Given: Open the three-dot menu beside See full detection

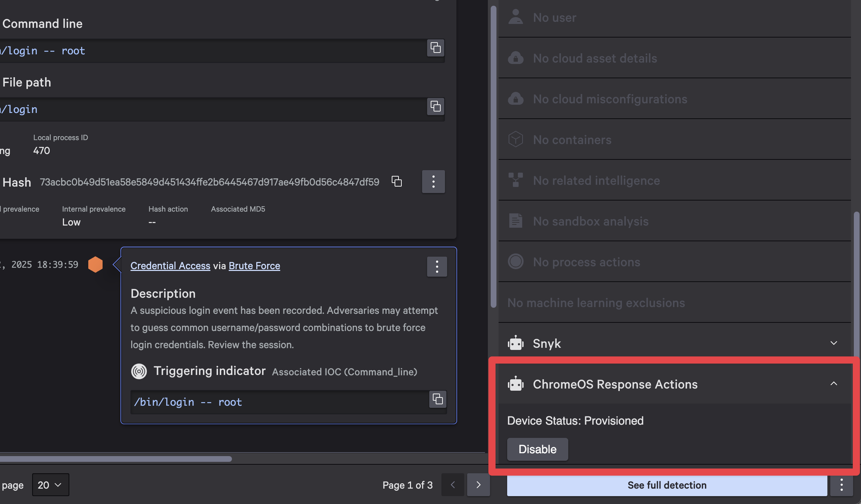Looking at the screenshot, I should pos(841,485).
